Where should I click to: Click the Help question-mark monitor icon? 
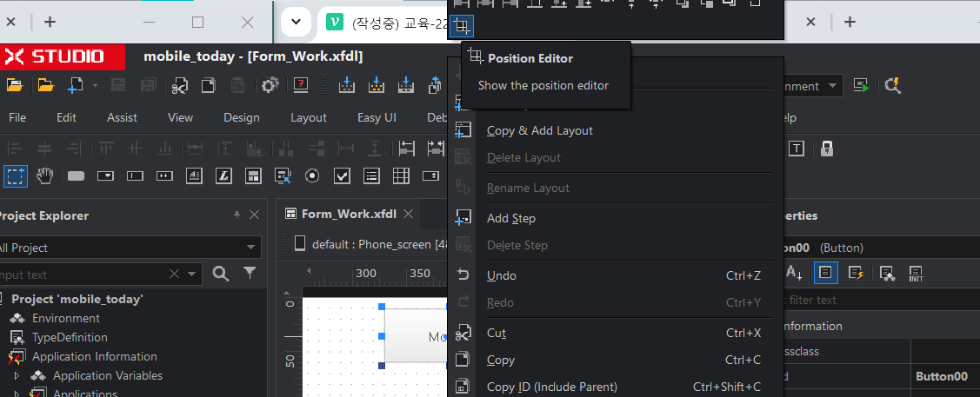tap(301, 85)
